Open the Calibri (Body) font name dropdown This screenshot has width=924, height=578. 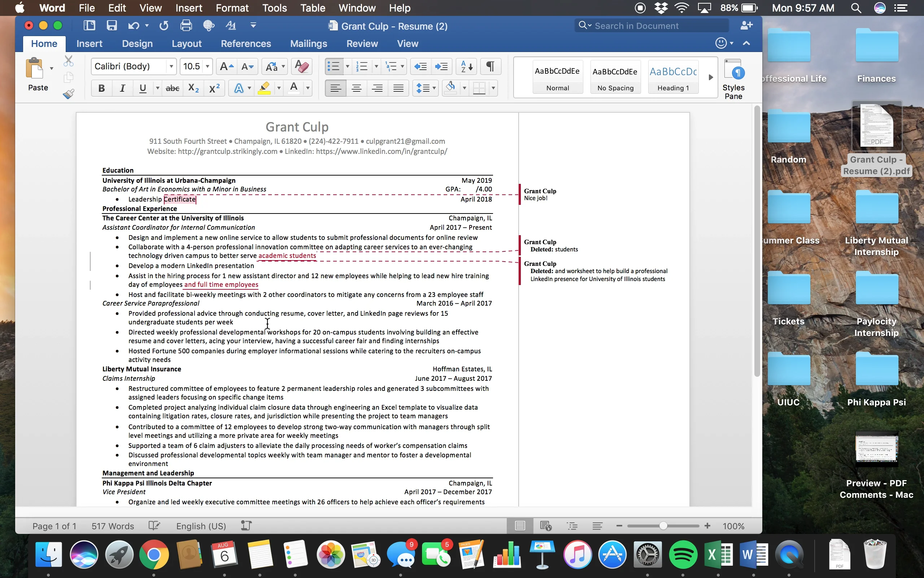pyautogui.click(x=171, y=66)
